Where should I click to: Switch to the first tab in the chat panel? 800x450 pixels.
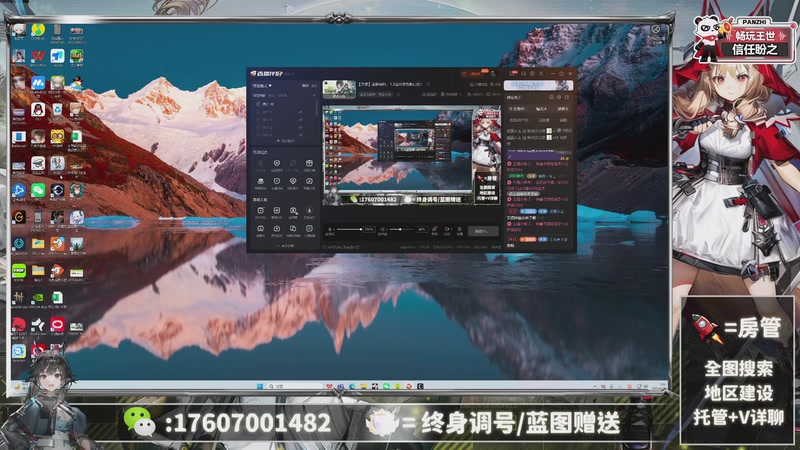tap(517, 108)
